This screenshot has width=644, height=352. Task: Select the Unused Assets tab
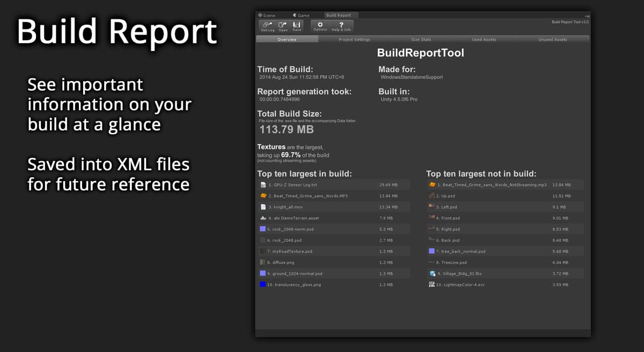(552, 40)
